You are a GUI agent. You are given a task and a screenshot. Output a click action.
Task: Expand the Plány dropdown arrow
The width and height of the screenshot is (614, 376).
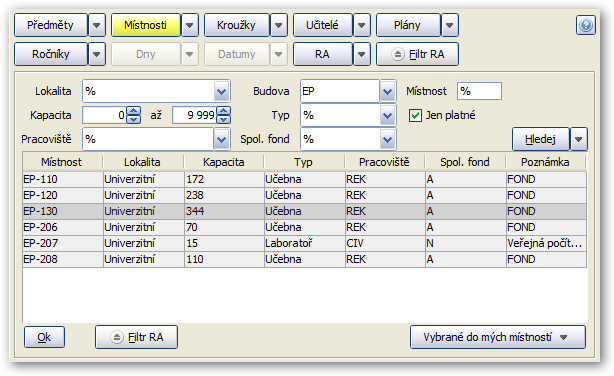pos(450,25)
